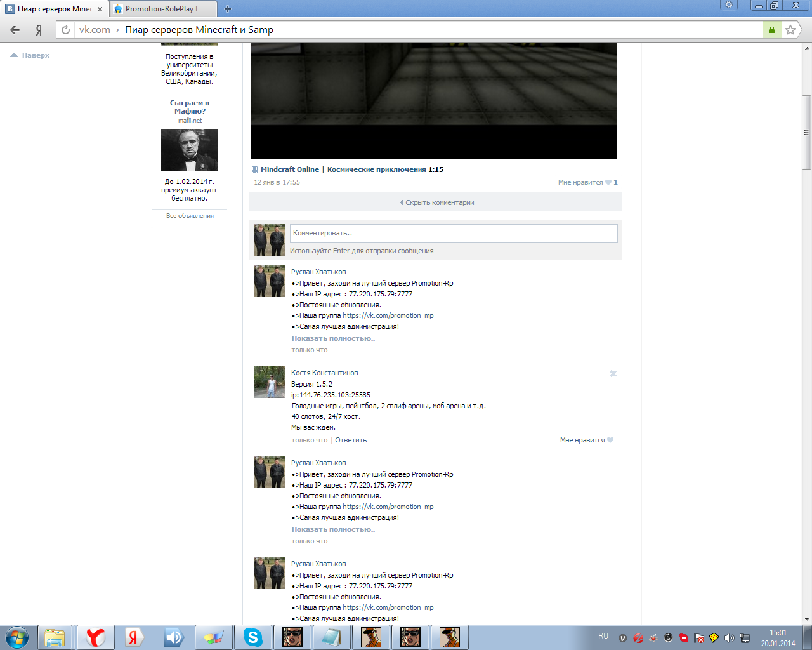Open browser settings gear in title bar
812x650 pixels.
729,5
